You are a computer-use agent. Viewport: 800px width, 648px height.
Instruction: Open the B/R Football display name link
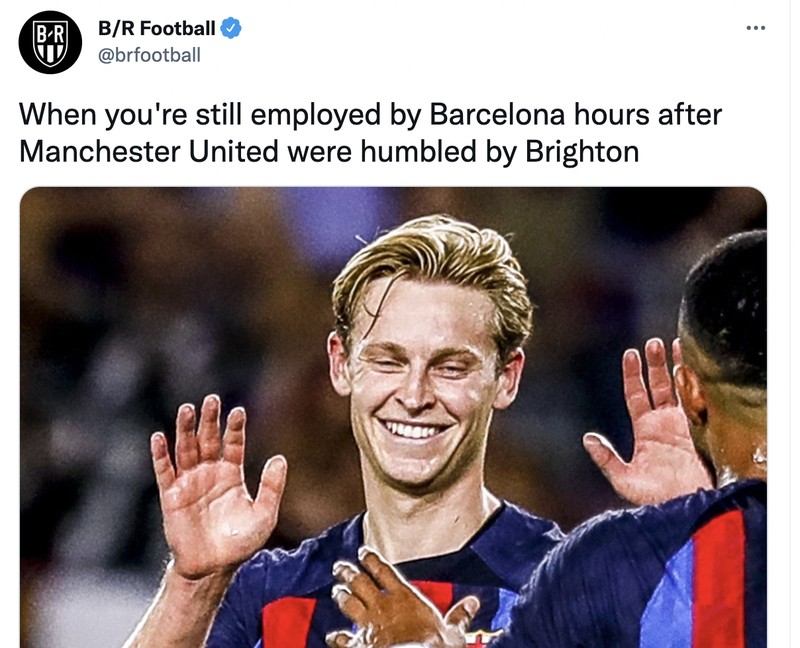pos(156,28)
